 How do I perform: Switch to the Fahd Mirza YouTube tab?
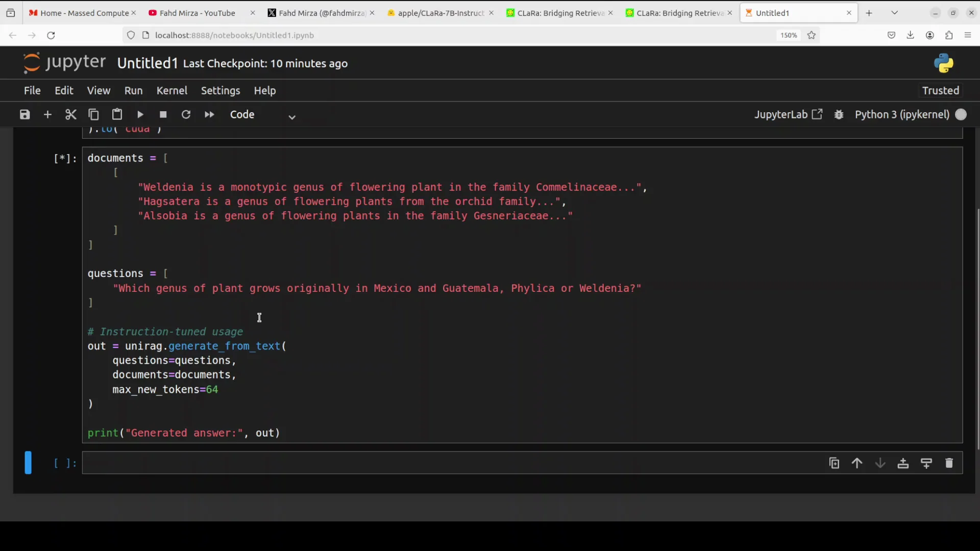tap(198, 13)
